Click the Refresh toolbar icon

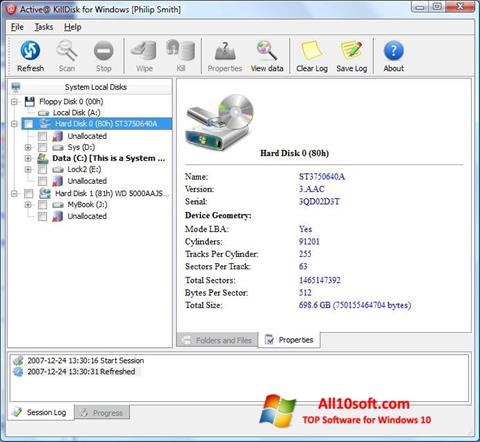(x=30, y=51)
